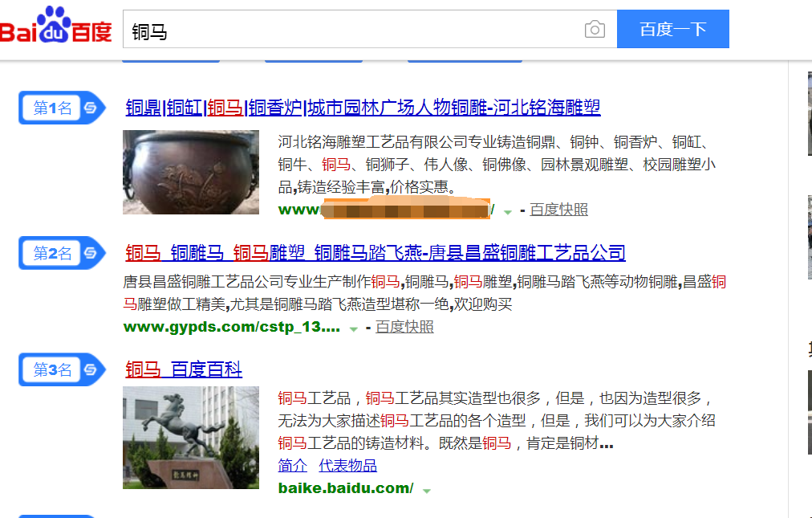Image resolution: width=812 pixels, height=518 pixels.
Task: Open the 代表物品 sublink
Action: pyautogui.click(x=347, y=466)
